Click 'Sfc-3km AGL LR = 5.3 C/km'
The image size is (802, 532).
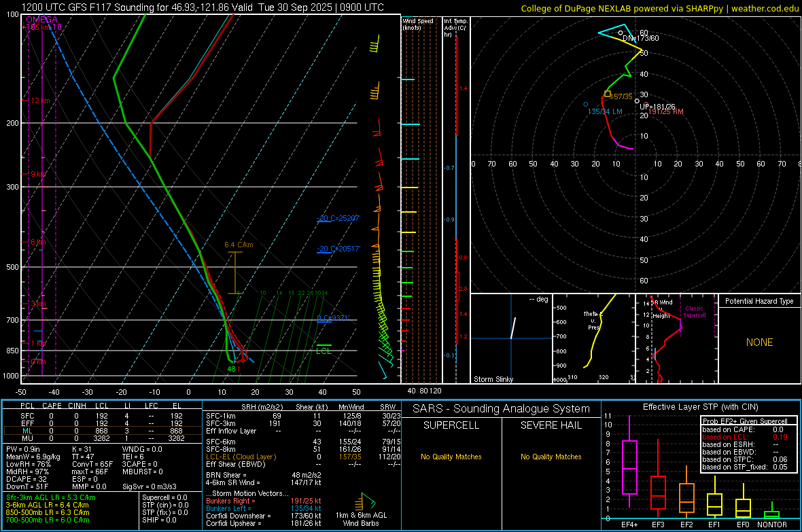coord(51,497)
